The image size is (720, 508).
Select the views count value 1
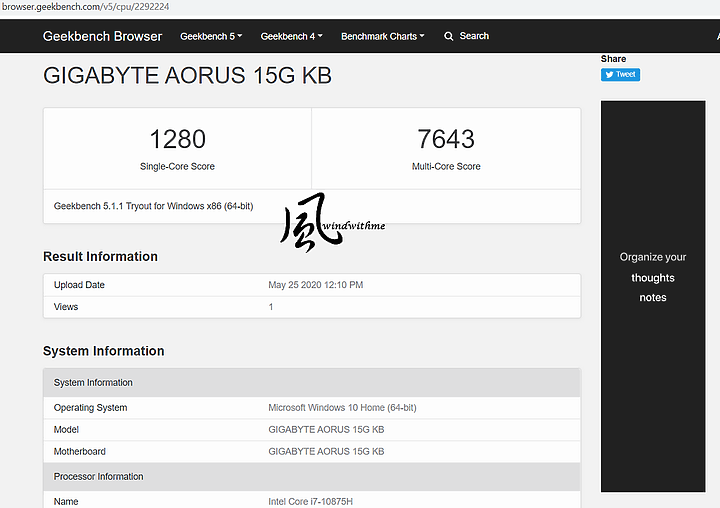271,307
